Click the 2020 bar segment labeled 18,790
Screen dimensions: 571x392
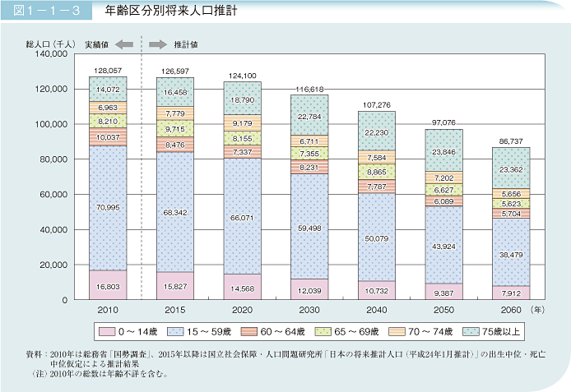pyautogui.click(x=242, y=98)
